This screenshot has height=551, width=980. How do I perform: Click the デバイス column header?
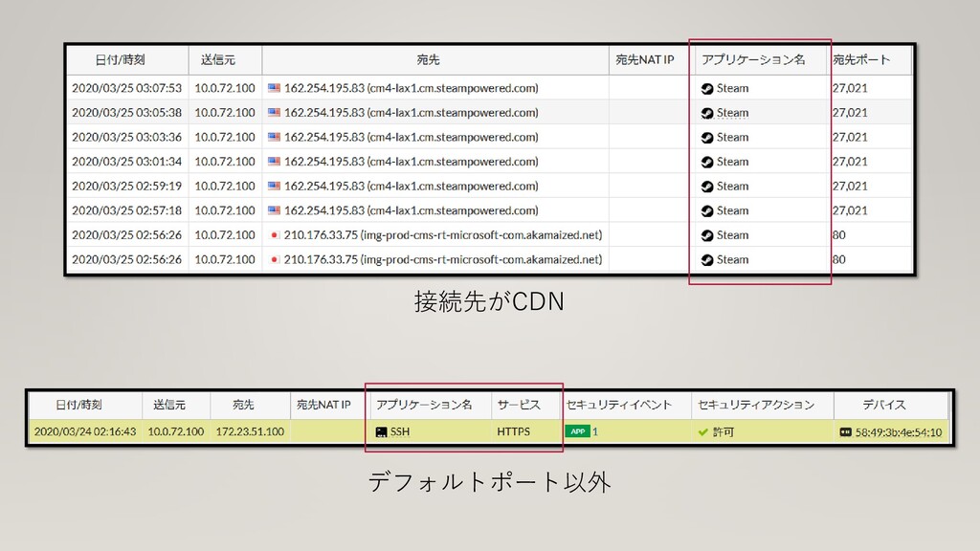click(x=883, y=405)
